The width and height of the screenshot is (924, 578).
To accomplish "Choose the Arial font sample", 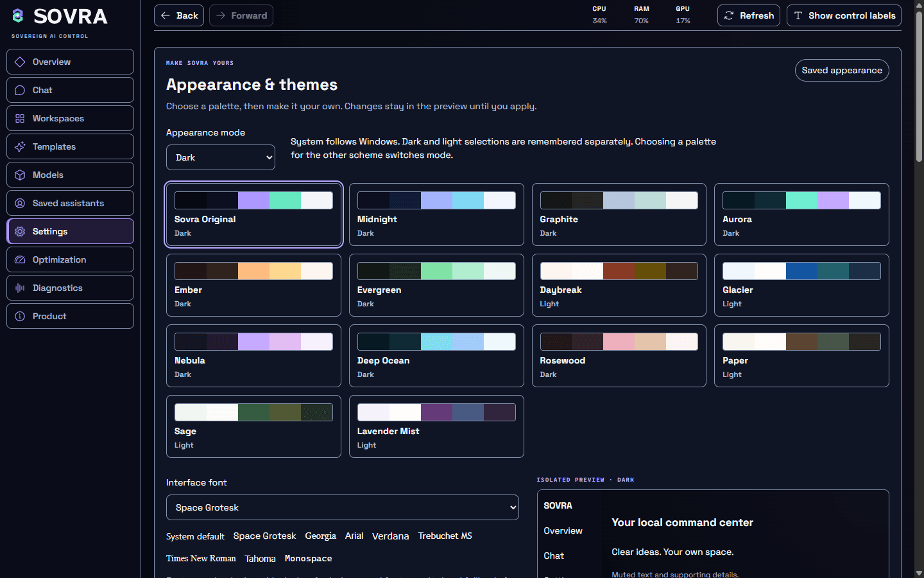I will 354,536.
